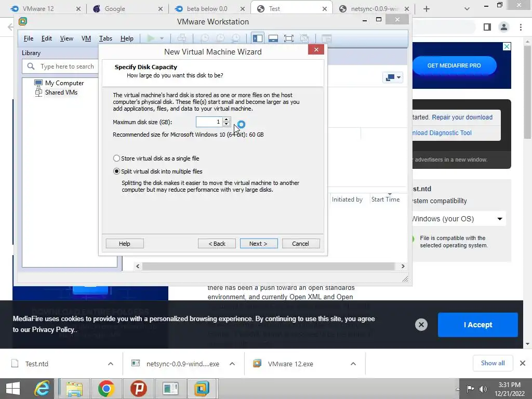
Task: Click Show all downloads button
Action: [x=493, y=363]
